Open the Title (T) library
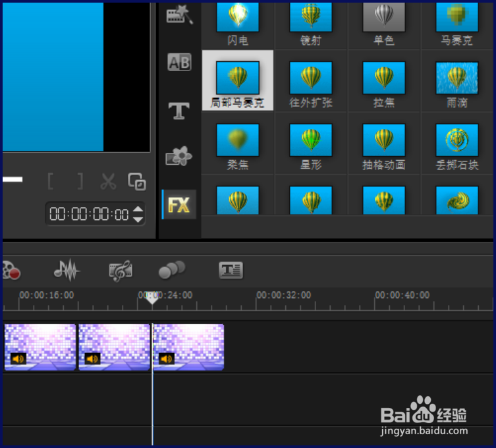The height and width of the screenshot is (448, 496). coord(179,111)
